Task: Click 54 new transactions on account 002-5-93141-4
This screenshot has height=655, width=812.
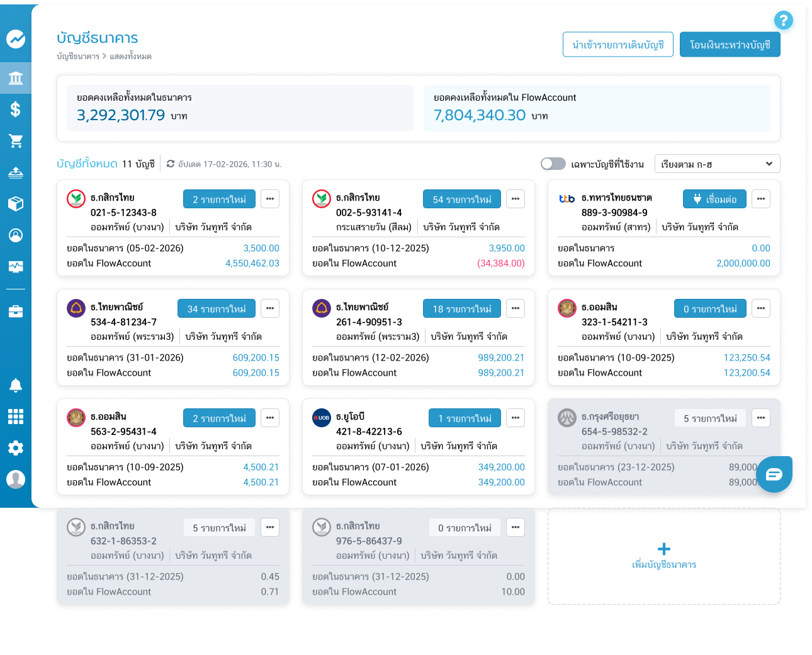Action: point(461,199)
